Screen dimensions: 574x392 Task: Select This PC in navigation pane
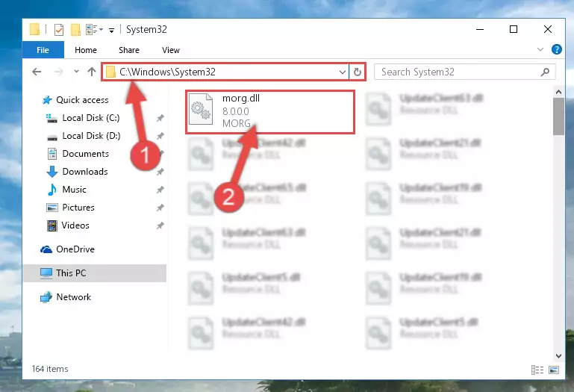coord(95,273)
